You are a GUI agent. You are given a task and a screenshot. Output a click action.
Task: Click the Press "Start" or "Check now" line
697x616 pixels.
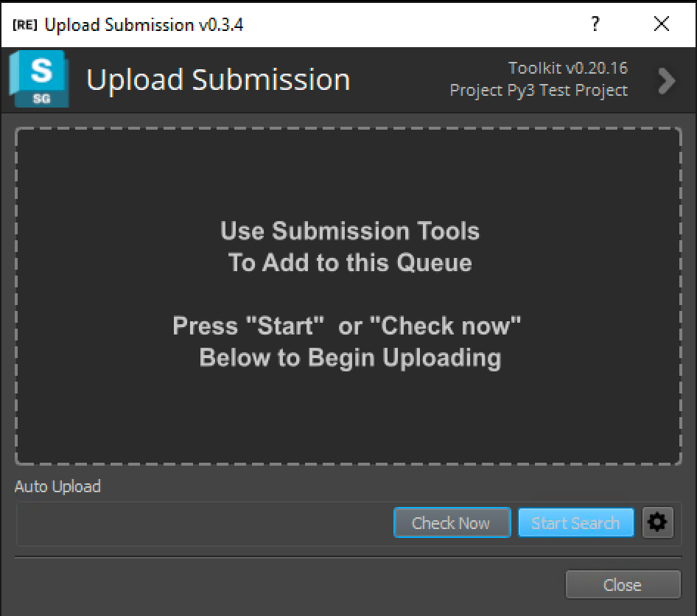[347, 326]
